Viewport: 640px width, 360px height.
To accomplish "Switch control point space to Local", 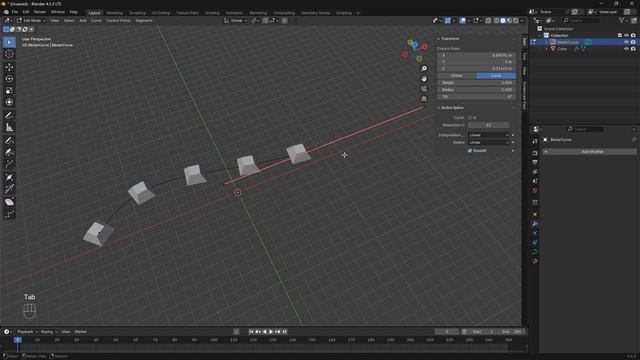I will pos(496,76).
